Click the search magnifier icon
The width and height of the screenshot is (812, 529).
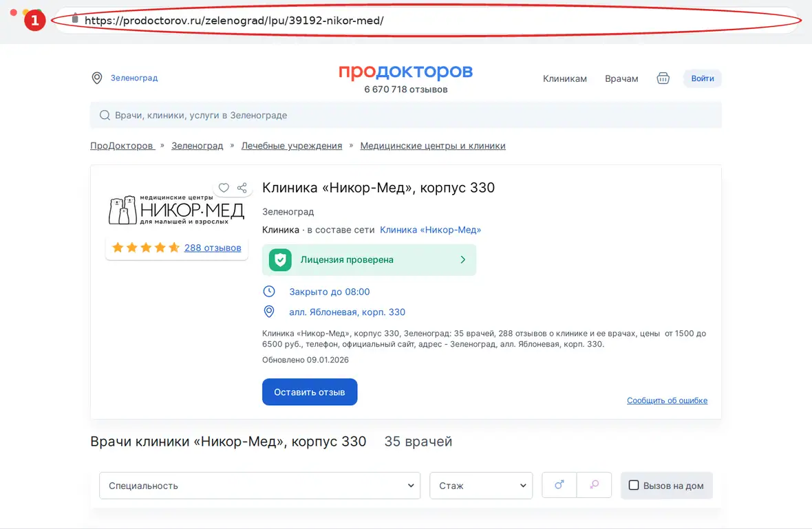click(x=105, y=115)
